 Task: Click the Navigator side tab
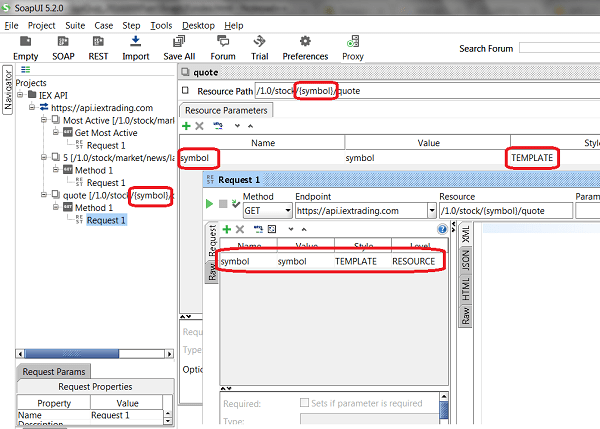[x=8, y=90]
